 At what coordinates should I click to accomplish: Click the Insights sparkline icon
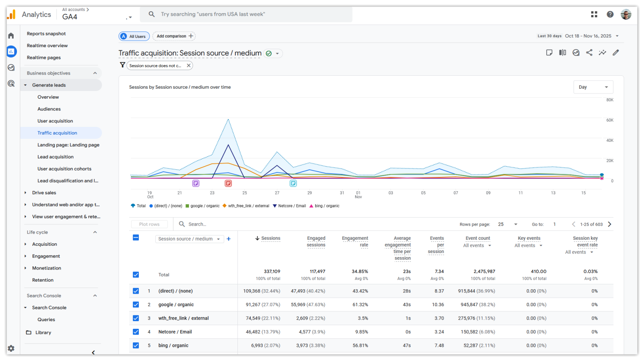602,53
